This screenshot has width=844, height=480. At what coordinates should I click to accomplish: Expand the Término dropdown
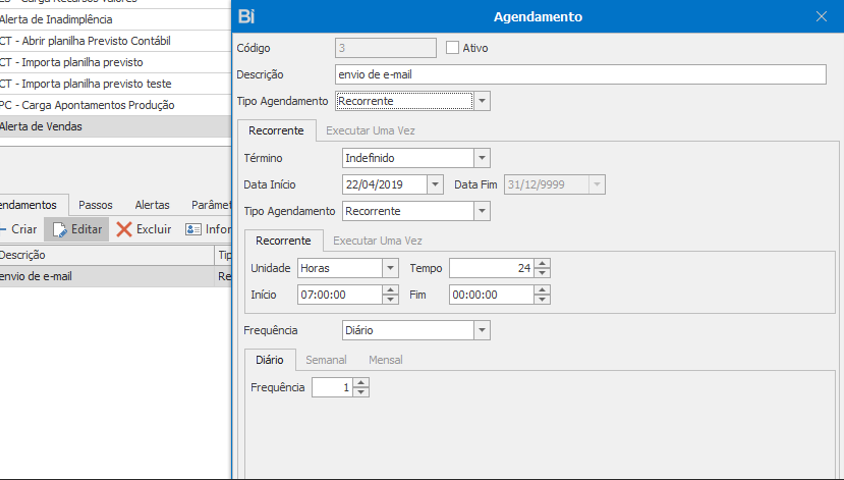pyautogui.click(x=482, y=158)
